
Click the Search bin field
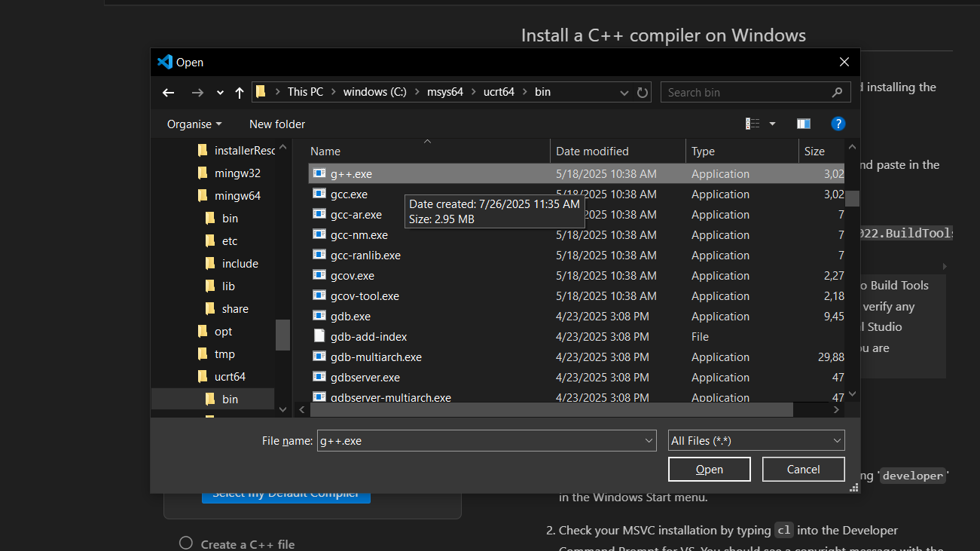coord(754,92)
